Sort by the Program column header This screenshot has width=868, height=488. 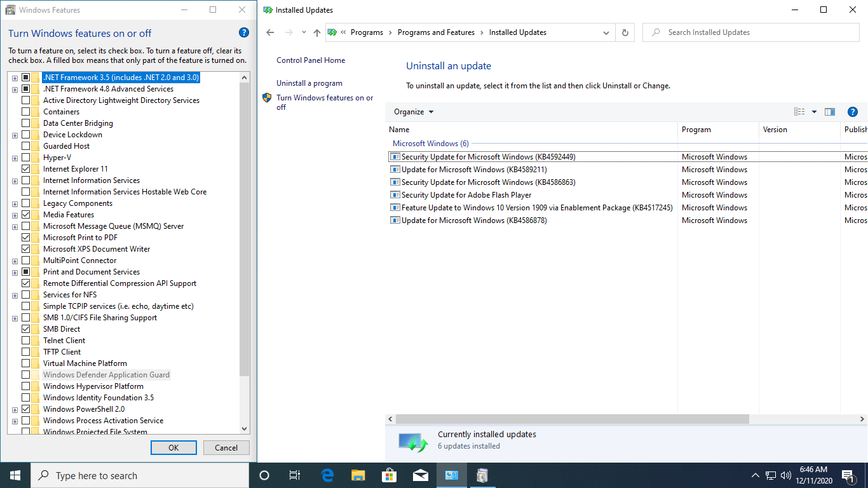coord(718,130)
